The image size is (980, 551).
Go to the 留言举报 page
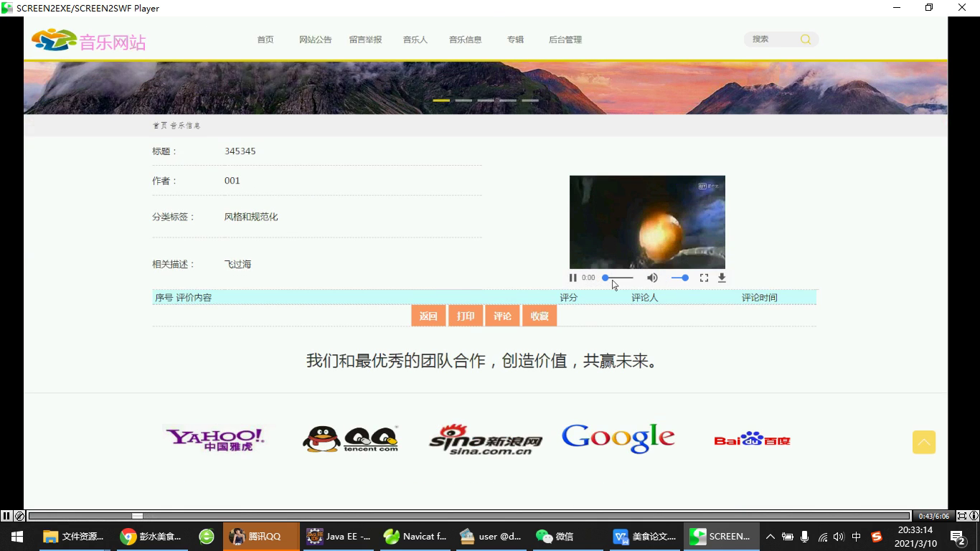(365, 39)
